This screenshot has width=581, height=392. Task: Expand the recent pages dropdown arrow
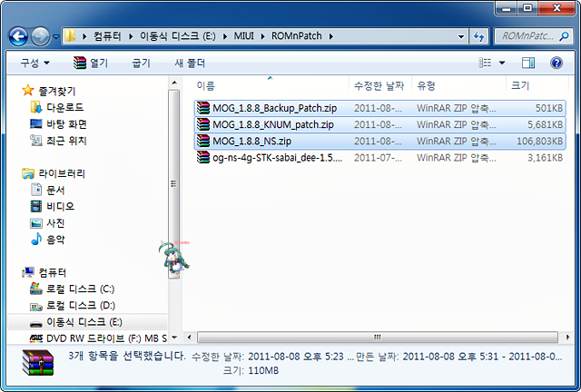[x=56, y=36]
